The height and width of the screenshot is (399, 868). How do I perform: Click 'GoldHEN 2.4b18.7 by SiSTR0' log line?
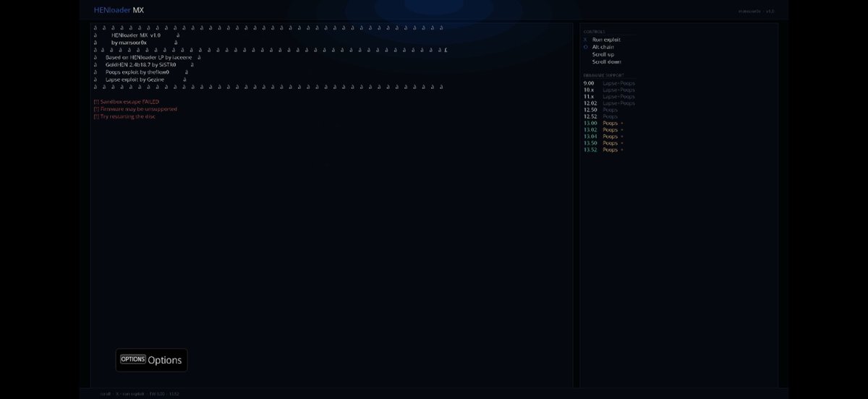tap(141, 64)
